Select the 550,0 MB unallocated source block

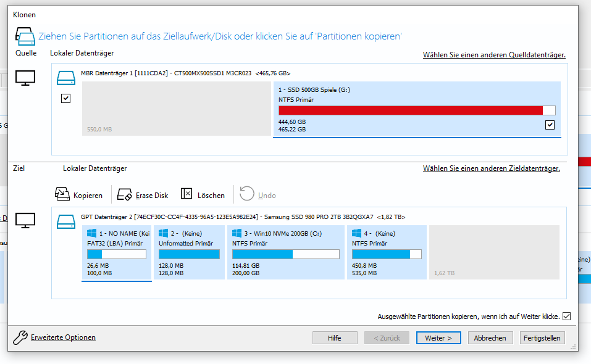(177, 109)
